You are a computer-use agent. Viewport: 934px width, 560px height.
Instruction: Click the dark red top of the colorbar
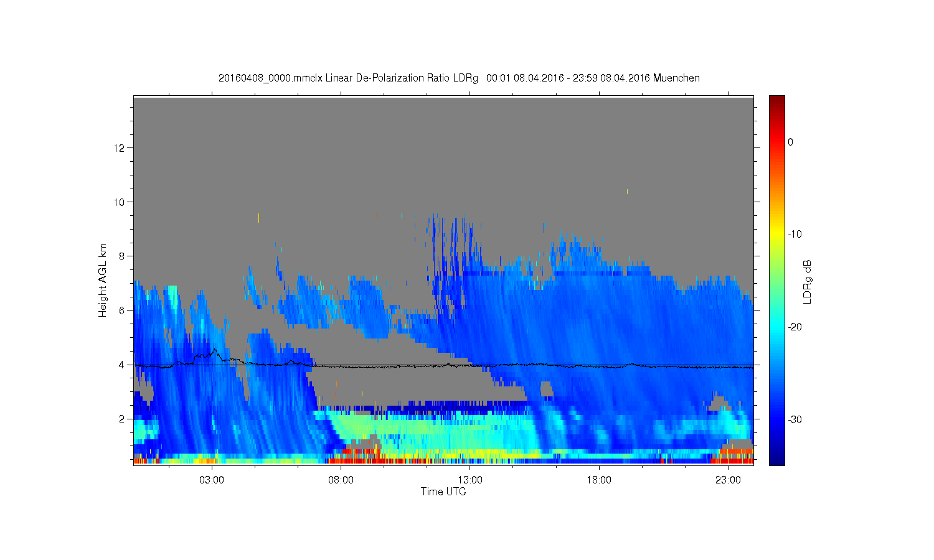(x=777, y=100)
